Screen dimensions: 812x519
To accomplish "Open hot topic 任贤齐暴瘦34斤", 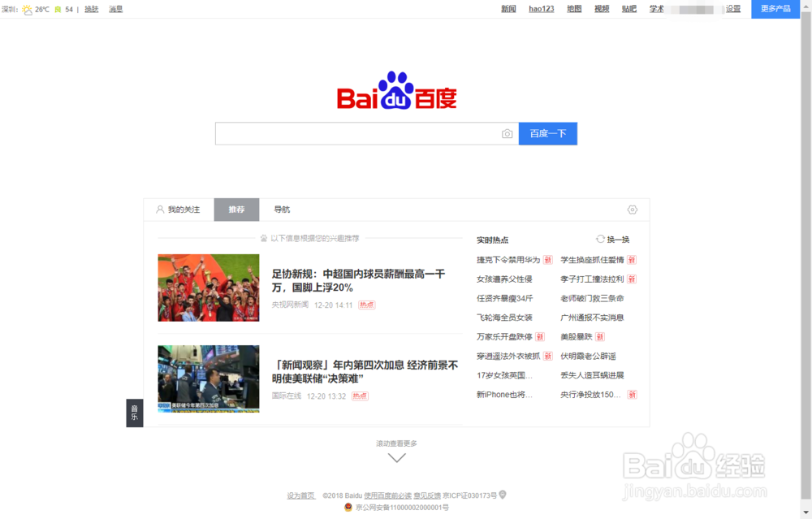I will coord(504,298).
